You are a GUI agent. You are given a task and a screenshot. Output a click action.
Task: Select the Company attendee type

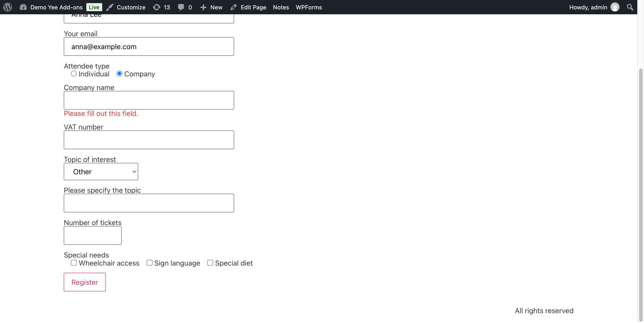pos(119,74)
